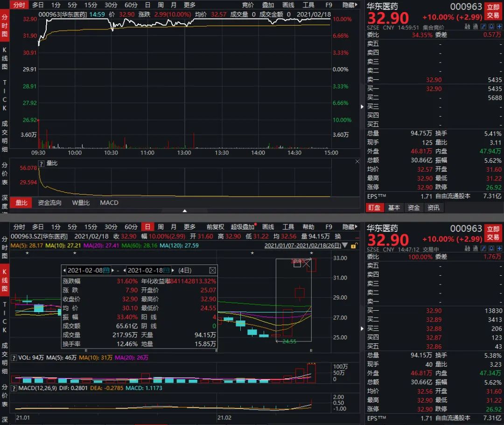Open the 资金 tab in top quote panel
This screenshot has height=425, width=504.
pos(413,208)
